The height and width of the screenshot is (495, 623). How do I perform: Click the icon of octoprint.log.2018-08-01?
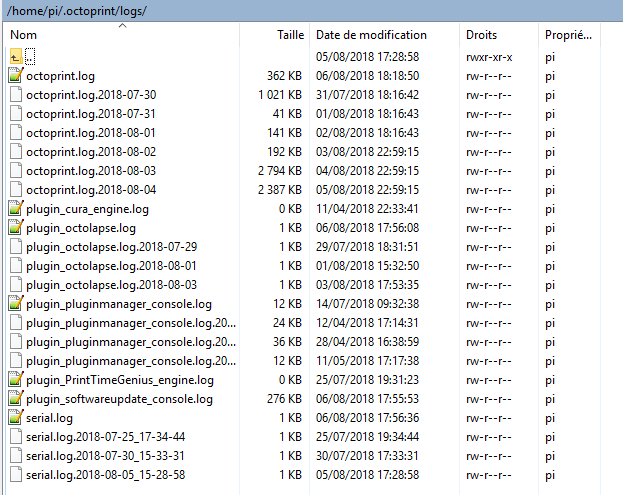(x=16, y=133)
